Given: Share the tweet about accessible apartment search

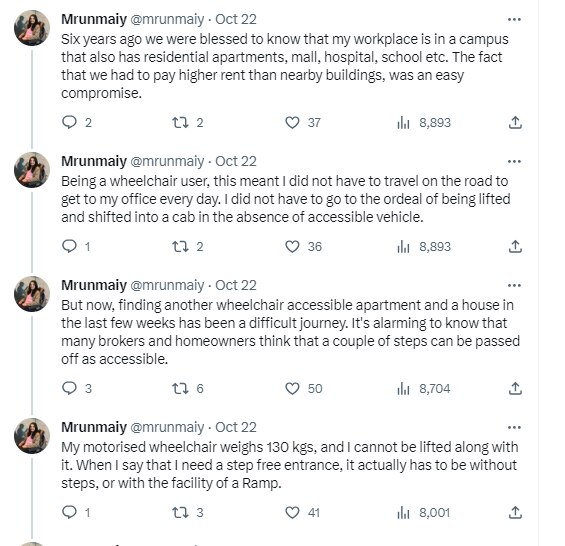Looking at the screenshot, I should [x=515, y=389].
